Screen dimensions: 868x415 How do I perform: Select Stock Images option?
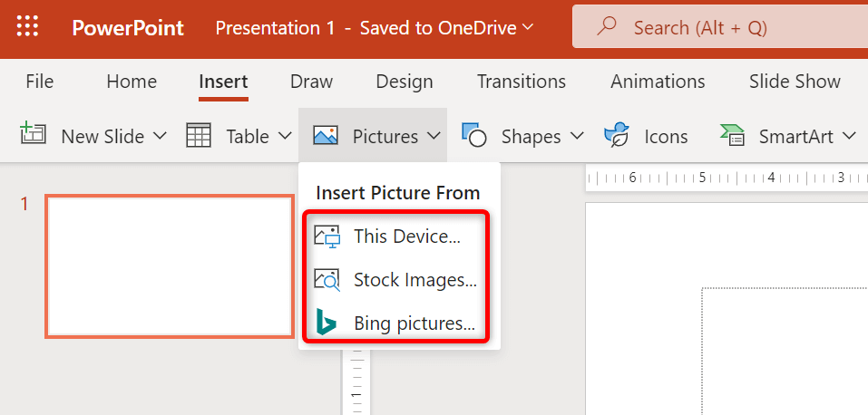414,279
